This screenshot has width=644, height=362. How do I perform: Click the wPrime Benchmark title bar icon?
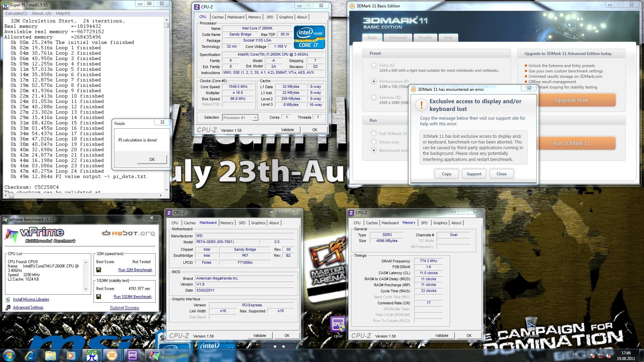pos(5,219)
